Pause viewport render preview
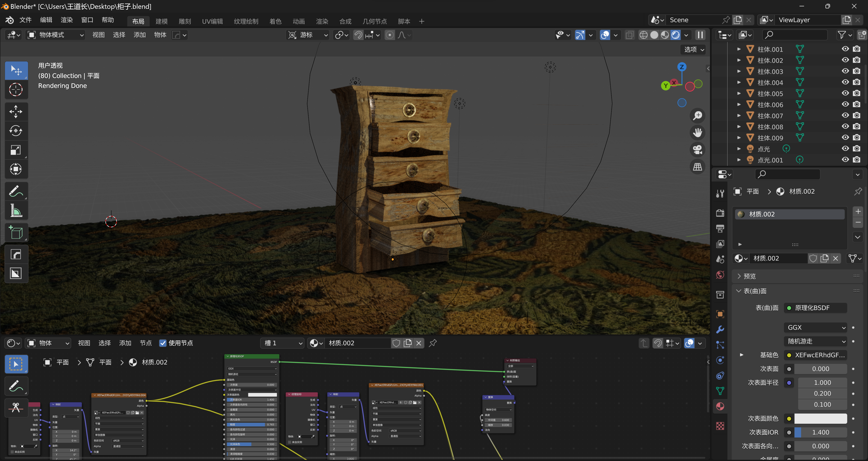The width and height of the screenshot is (868, 461). (700, 35)
